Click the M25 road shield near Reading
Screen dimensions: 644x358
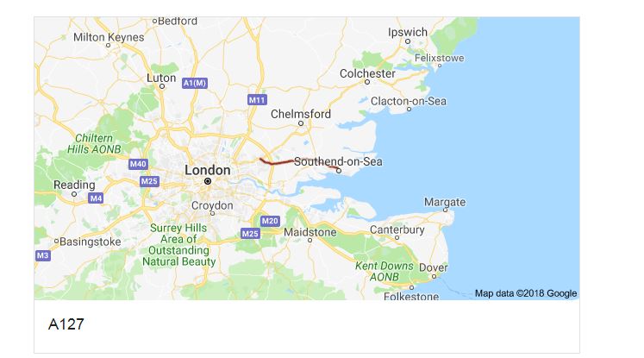click(x=149, y=181)
